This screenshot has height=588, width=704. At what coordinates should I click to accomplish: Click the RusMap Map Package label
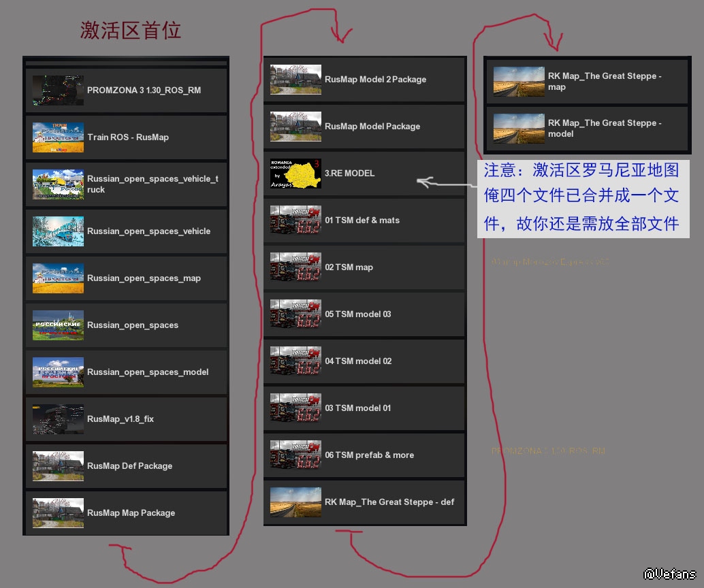click(131, 512)
